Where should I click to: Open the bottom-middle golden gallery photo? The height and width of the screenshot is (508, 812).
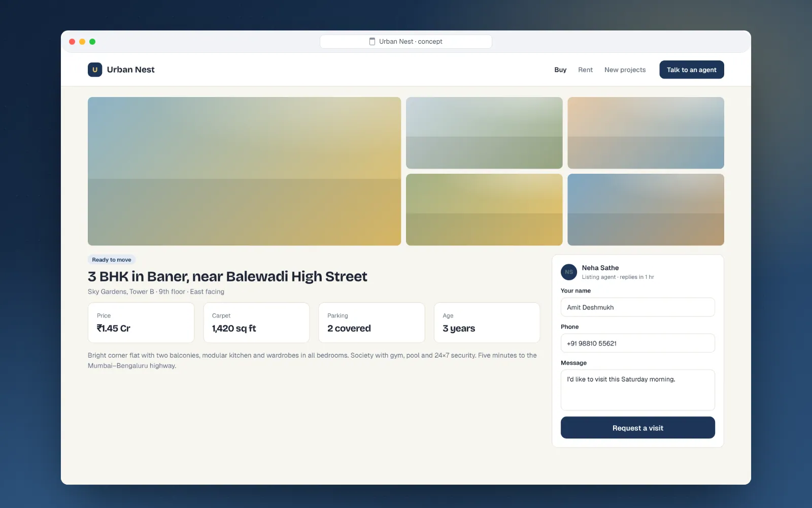click(x=484, y=210)
